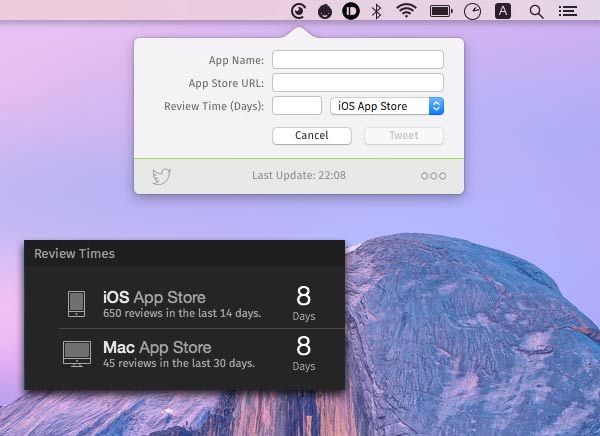Screen dimensions: 600x436
Task: Open the input source A icon
Action: (x=503, y=11)
